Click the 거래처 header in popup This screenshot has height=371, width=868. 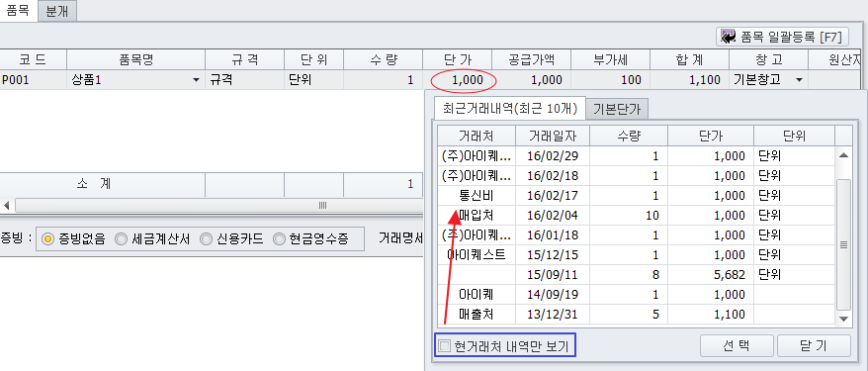tap(477, 136)
